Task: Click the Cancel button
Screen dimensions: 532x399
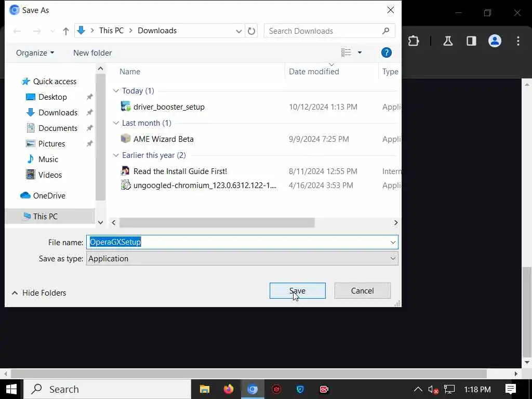Action: point(362,291)
